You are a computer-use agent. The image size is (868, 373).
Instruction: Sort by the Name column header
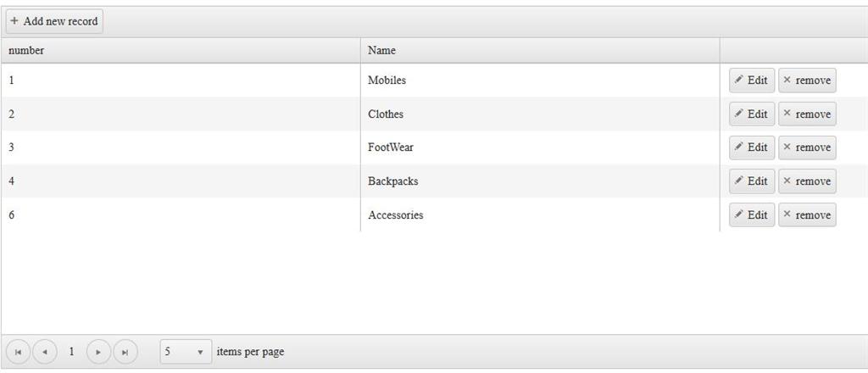[x=381, y=51]
